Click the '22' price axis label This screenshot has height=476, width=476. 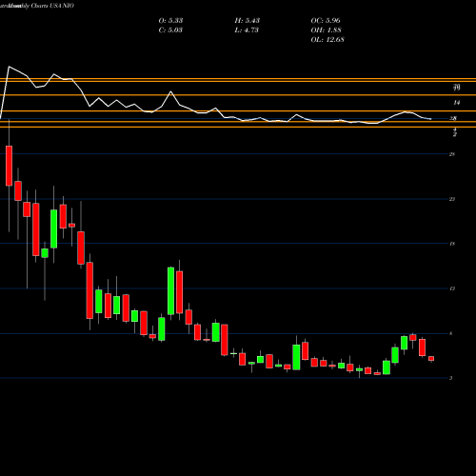(x=452, y=199)
